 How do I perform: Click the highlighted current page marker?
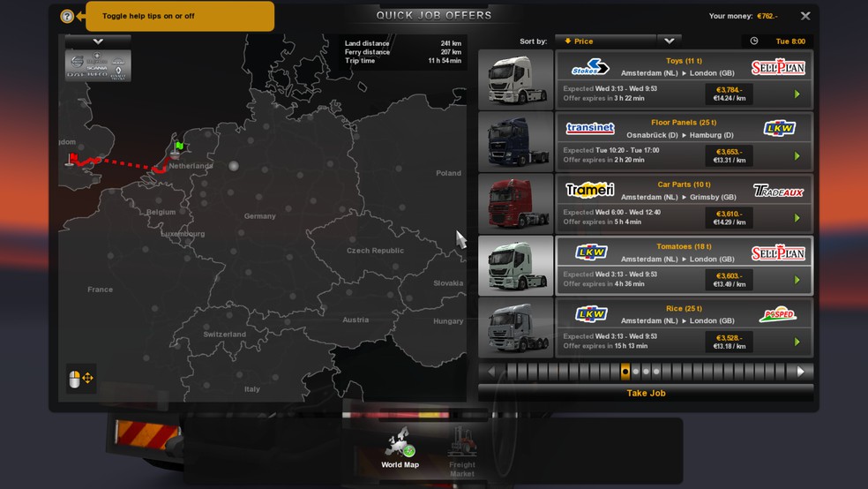[x=625, y=372]
